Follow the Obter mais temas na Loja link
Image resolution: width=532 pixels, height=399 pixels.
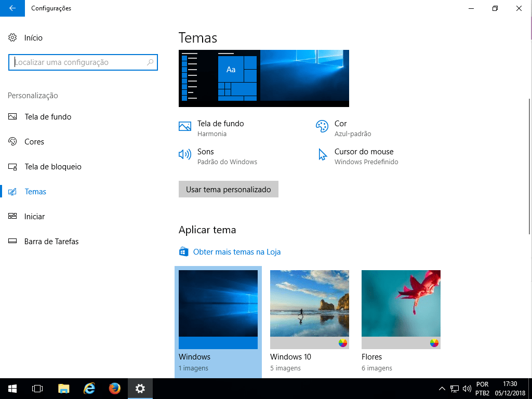click(236, 252)
